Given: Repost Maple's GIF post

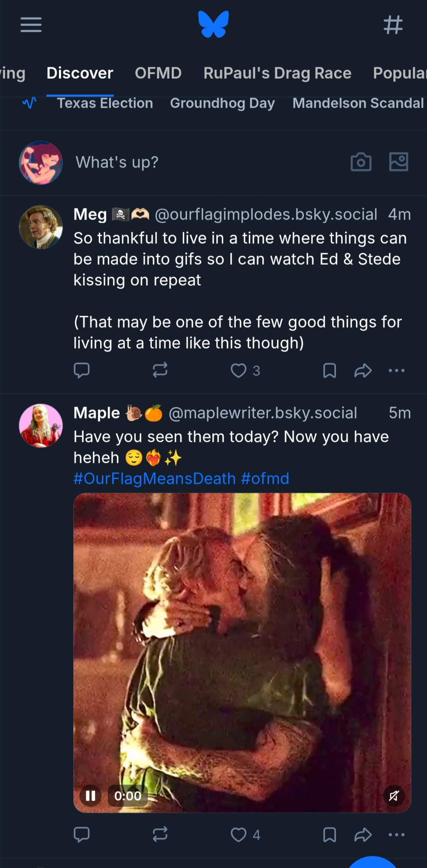Looking at the screenshot, I should pyautogui.click(x=160, y=834).
